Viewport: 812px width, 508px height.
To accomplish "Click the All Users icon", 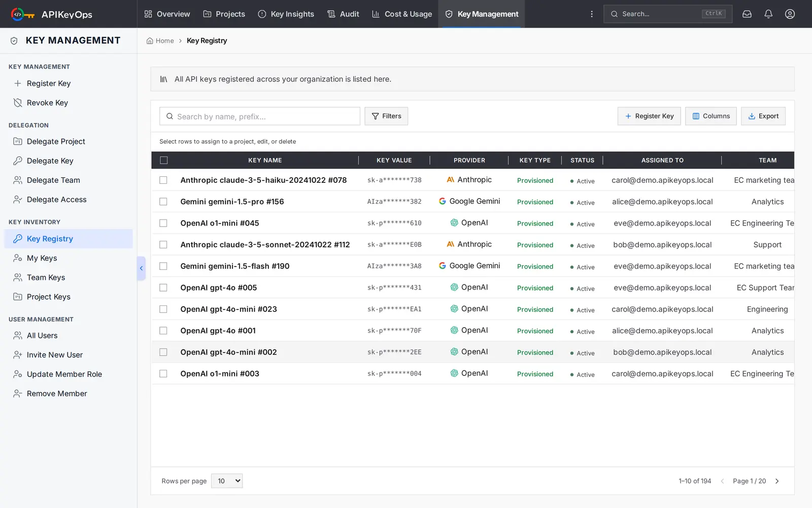I will click(18, 335).
